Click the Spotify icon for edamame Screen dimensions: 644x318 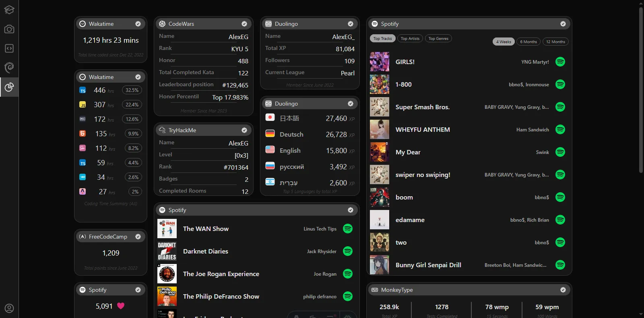tap(560, 220)
